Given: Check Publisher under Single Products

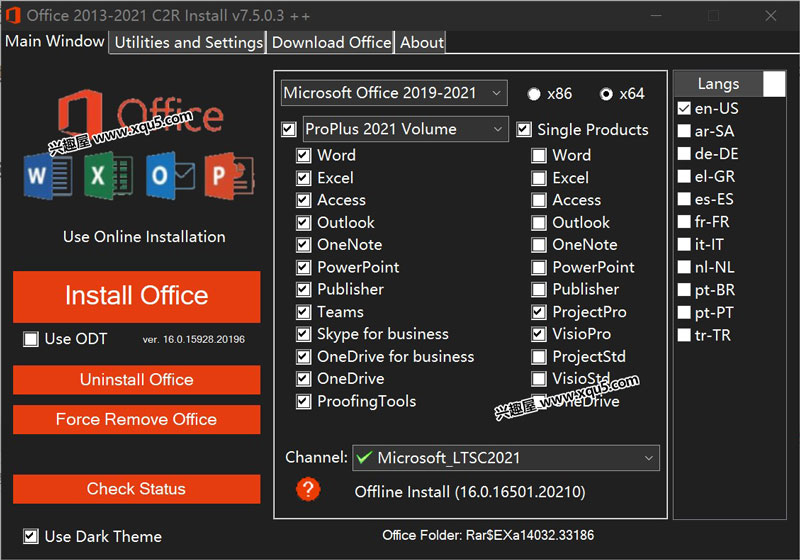Looking at the screenshot, I should click(539, 289).
